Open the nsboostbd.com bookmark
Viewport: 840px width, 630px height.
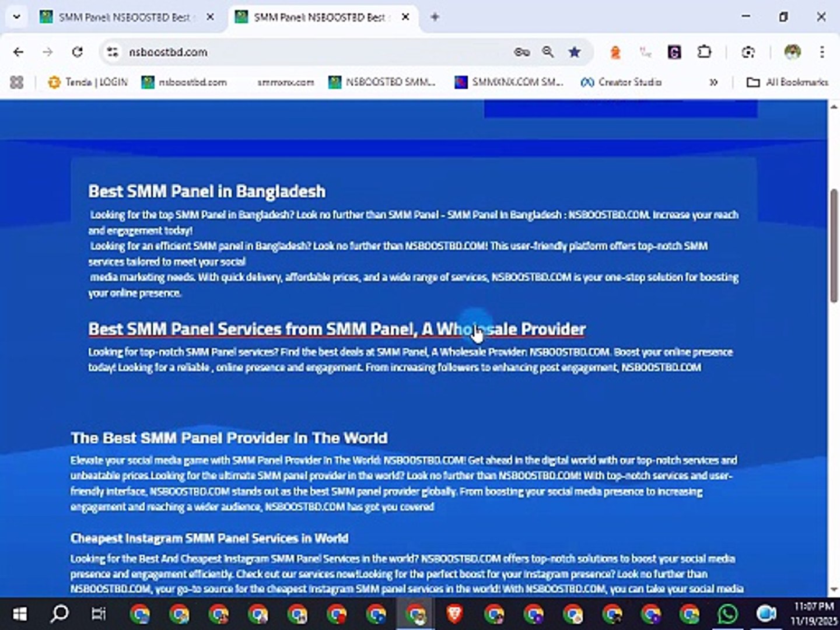pos(184,82)
